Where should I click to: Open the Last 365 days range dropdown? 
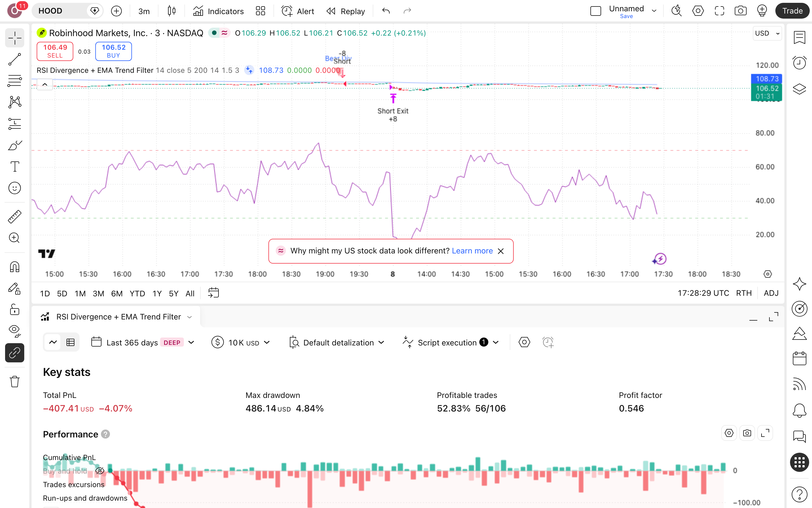[x=143, y=342]
